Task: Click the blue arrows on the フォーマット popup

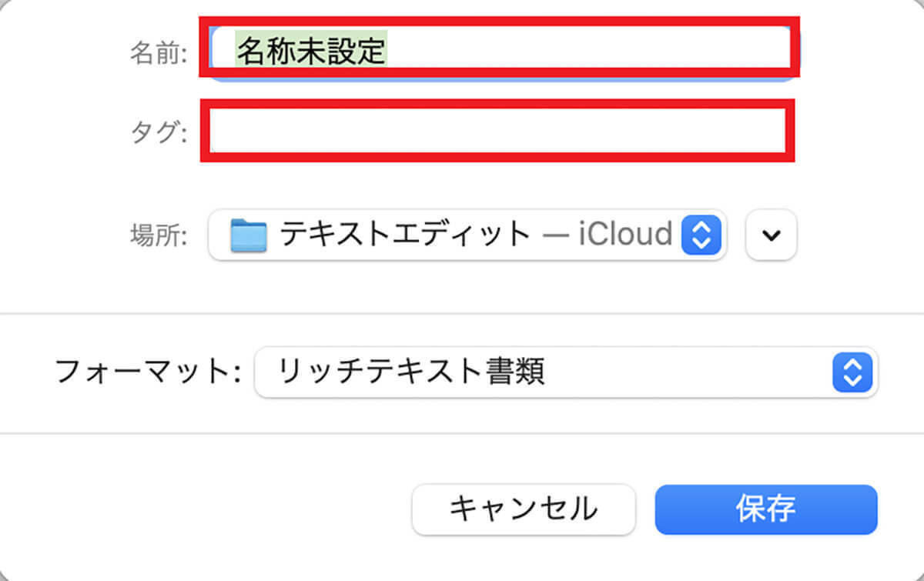Action: pos(852,374)
